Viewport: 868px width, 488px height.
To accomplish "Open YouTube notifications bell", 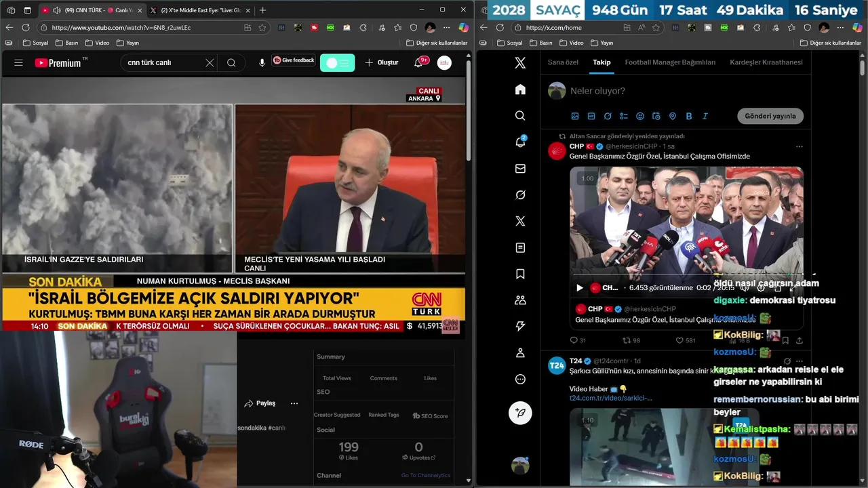I will 419,62.
